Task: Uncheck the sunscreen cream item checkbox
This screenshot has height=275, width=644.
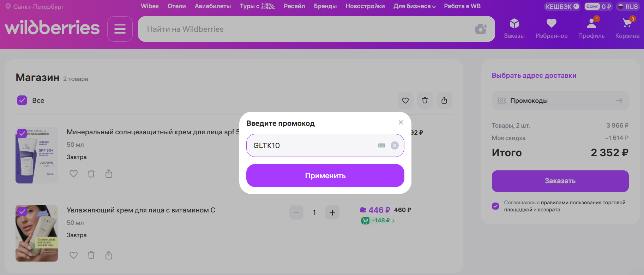Action: 22,133
